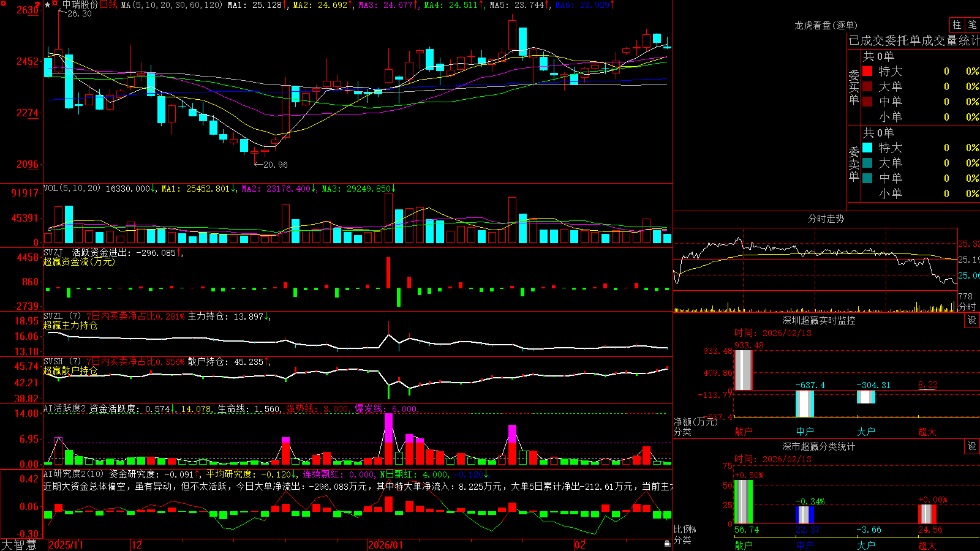Select the AI研究度2(10) indicator title
980x551 pixels.
[73, 474]
